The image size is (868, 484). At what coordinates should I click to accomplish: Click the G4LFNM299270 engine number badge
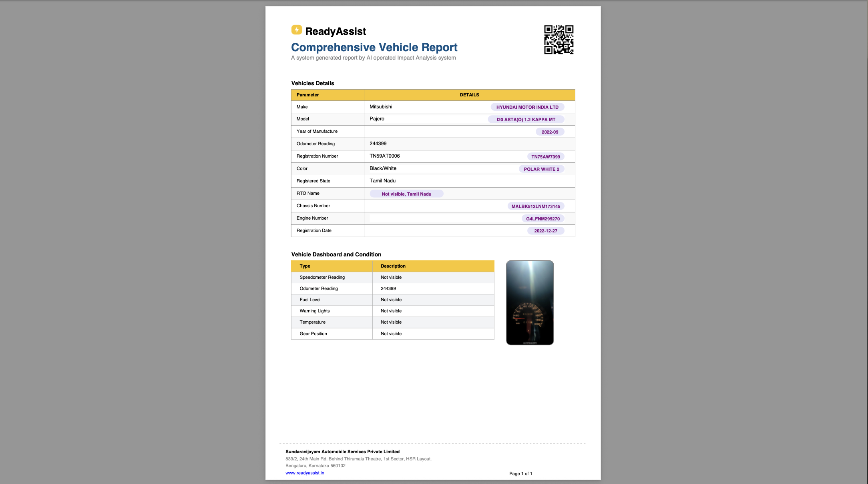point(542,219)
